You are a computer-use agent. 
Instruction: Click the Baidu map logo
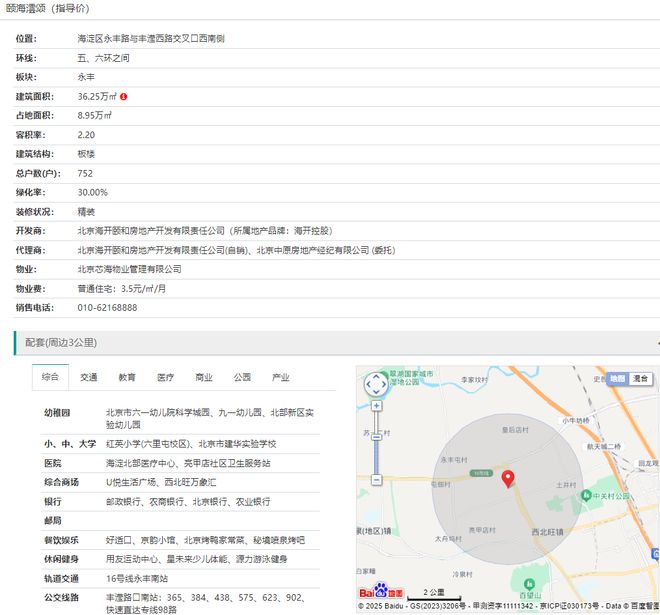coord(380,593)
